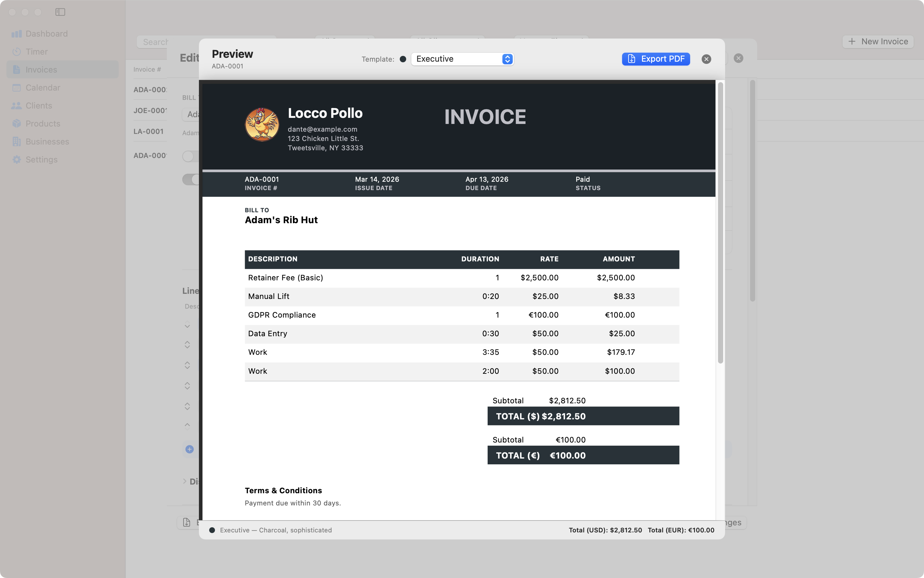924x578 pixels.
Task: Expand the Discount section in Edit window
Action: (185, 481)
